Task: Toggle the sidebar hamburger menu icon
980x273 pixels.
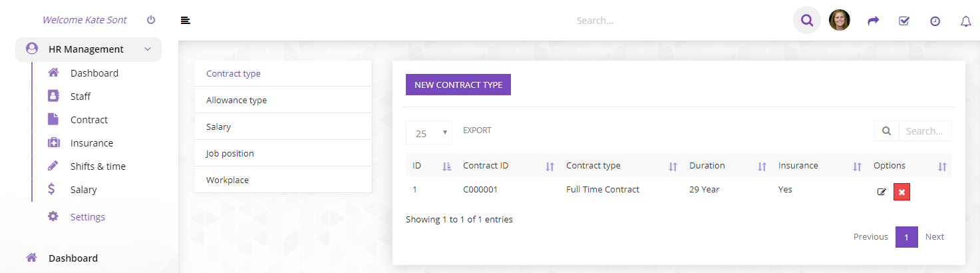Action: click(186, 20)
